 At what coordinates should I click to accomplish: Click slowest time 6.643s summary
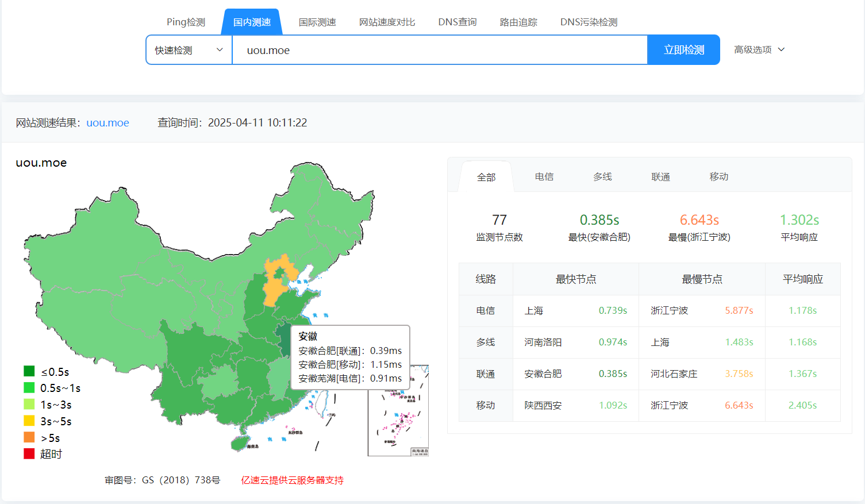pyautogui.click(x=699, y=220)
